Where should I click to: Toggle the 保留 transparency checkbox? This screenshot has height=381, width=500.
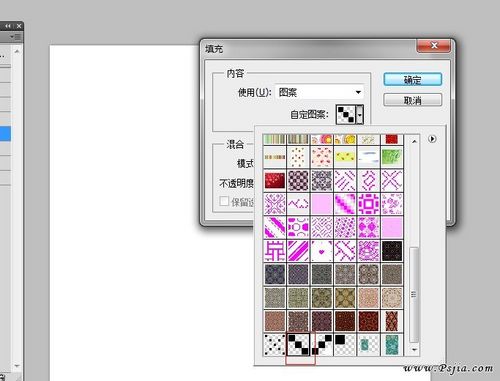coord(224,201)
